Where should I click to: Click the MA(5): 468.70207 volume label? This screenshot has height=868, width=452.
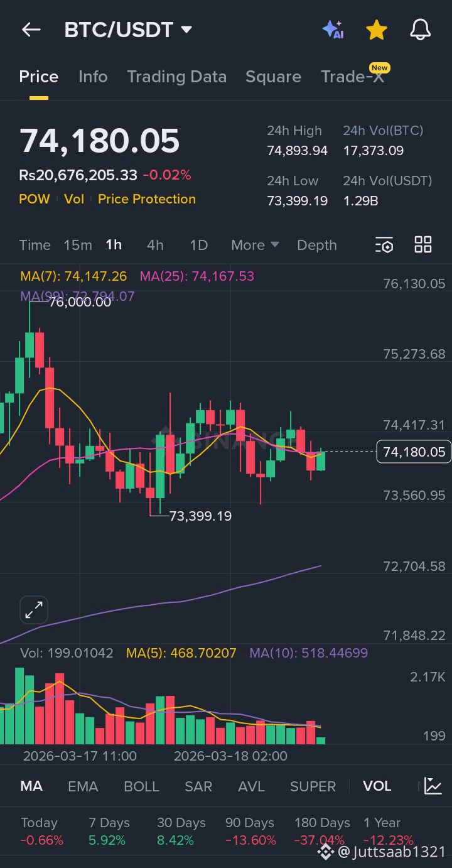pyautogui.click(x=181, y=653)
